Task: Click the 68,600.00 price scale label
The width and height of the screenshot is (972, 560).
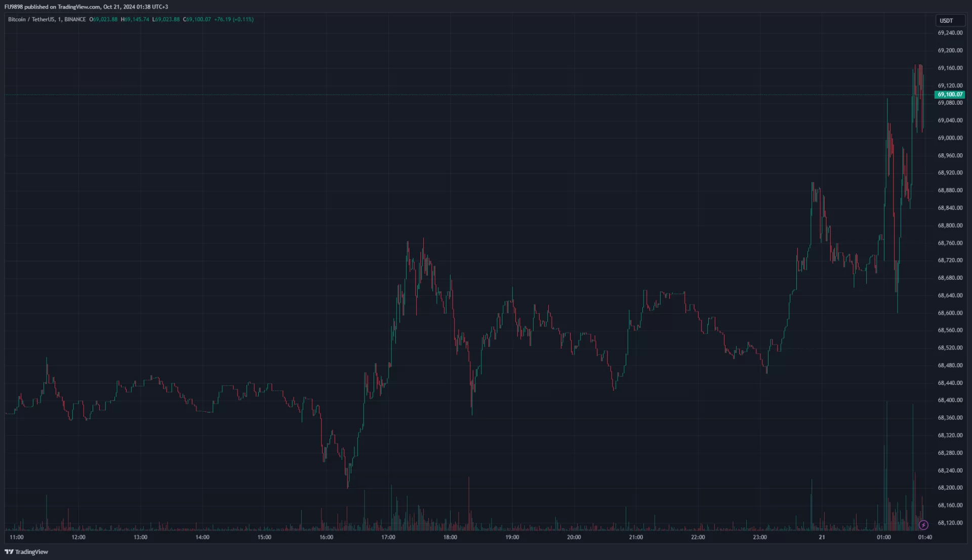Action: tap(950, 313)
